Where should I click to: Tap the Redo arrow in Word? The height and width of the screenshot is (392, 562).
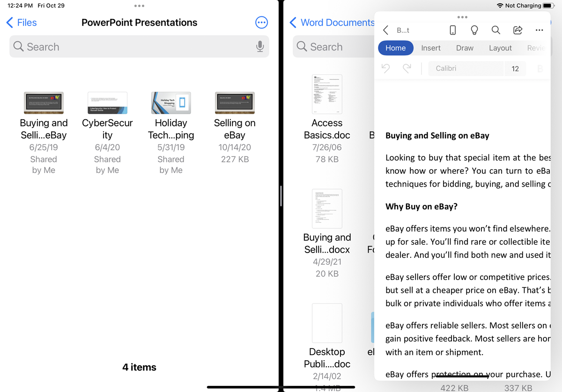tap(407, 68)
